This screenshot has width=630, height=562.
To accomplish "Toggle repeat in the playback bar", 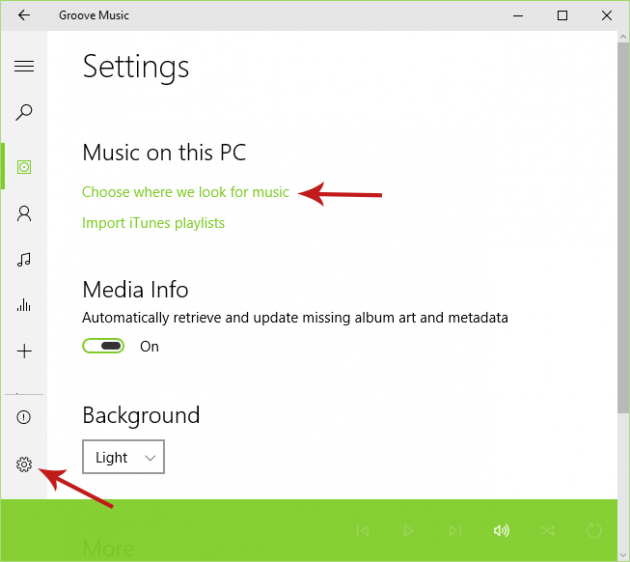I will tap(594, 530).
